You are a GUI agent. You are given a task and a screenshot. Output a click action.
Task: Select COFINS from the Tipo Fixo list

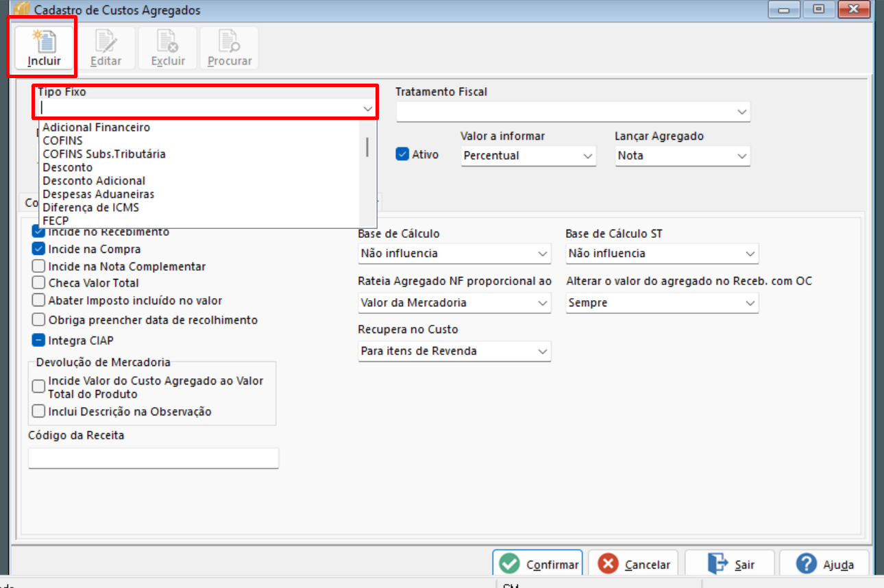tap(62, 140)
